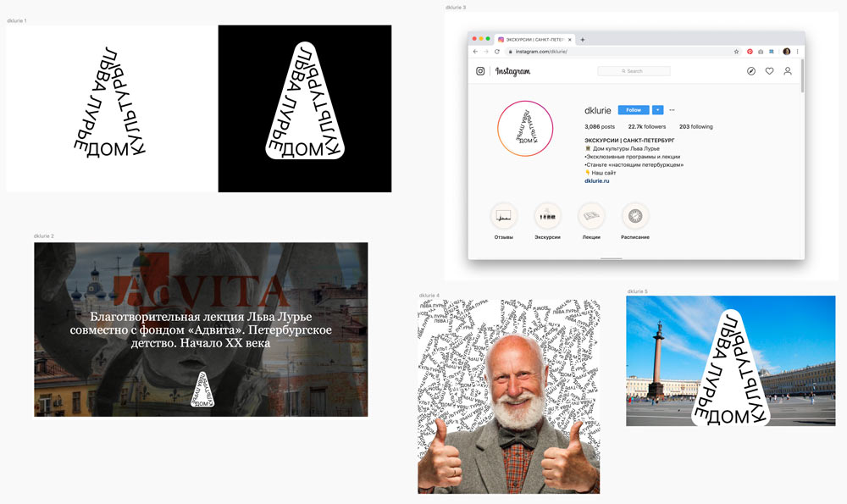Viewport: 847px width, 504px height.
Task: Open a new browser tab with plus
Action: [583, 40]
